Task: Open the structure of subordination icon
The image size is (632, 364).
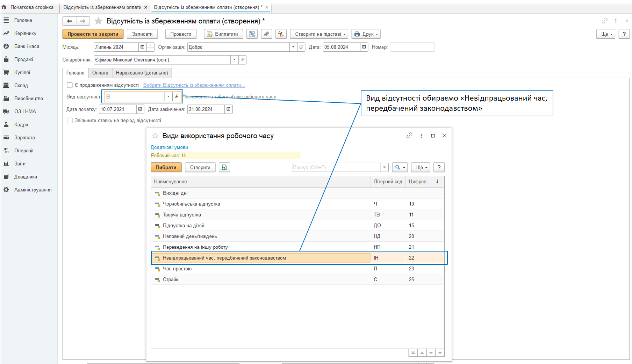Action: click(x=252, y=34)
